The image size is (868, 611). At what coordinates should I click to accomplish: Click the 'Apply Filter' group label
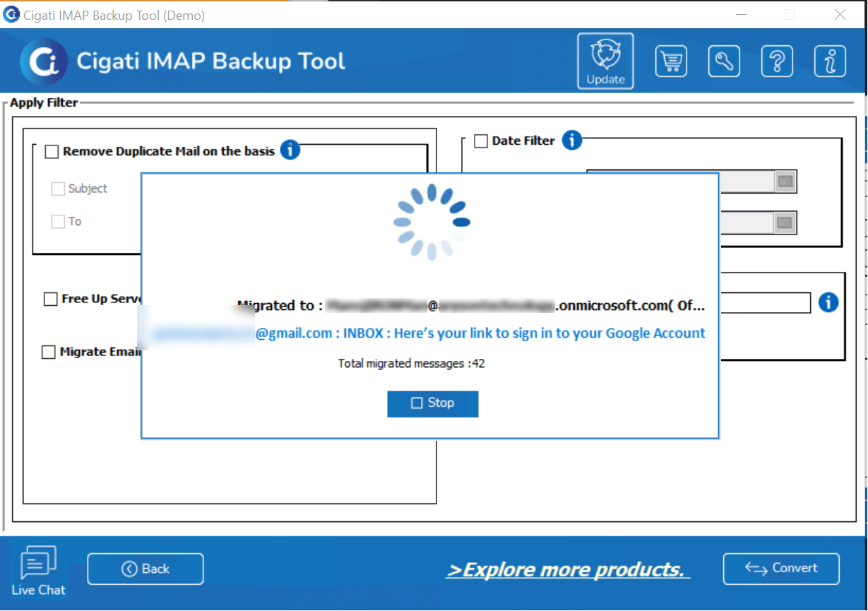[44, 103]
